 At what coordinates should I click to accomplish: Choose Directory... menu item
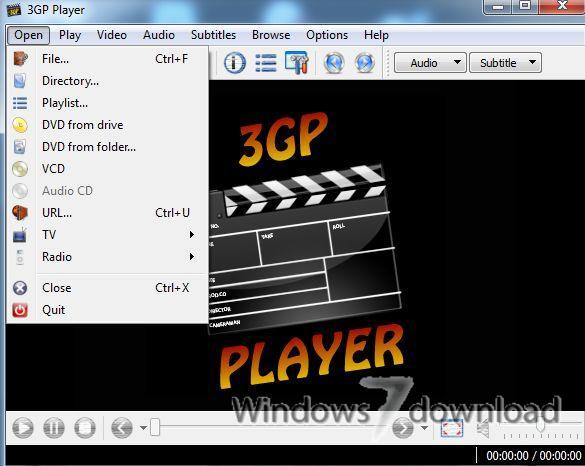(107, 81)
